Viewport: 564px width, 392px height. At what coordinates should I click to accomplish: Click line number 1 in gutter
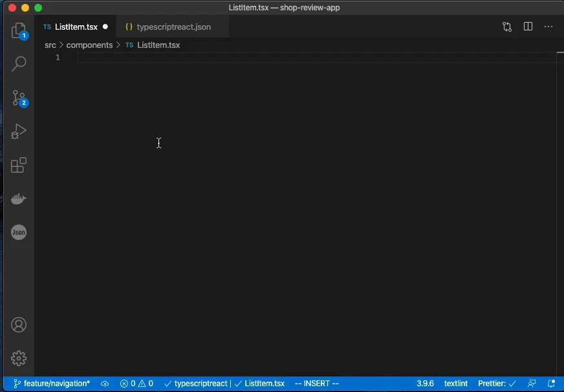58,58
